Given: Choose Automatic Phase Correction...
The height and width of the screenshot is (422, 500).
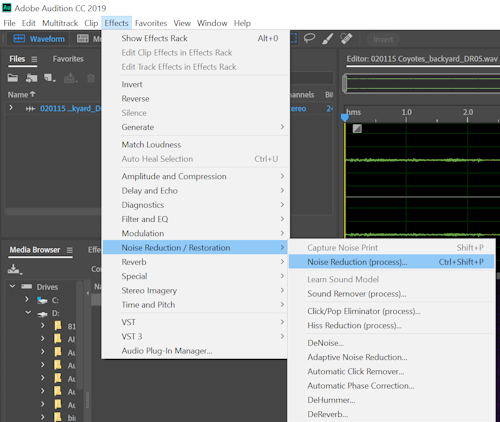Looking at the screenshot, I should click(x=391, y=386).
